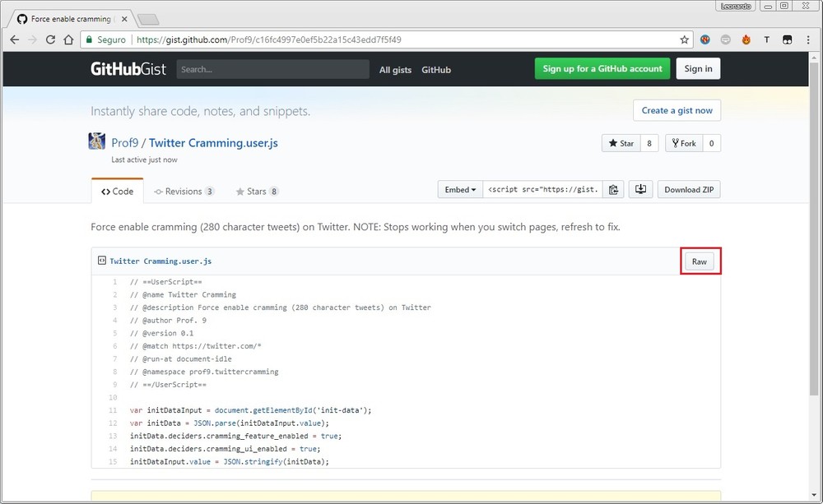
Task: Click the browser back arrow
Action: click(x=15, y=39)
